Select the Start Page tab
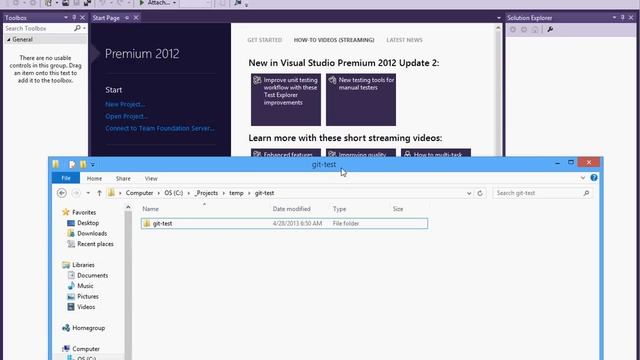The image size is (640, 360). [x=106, y=18]
